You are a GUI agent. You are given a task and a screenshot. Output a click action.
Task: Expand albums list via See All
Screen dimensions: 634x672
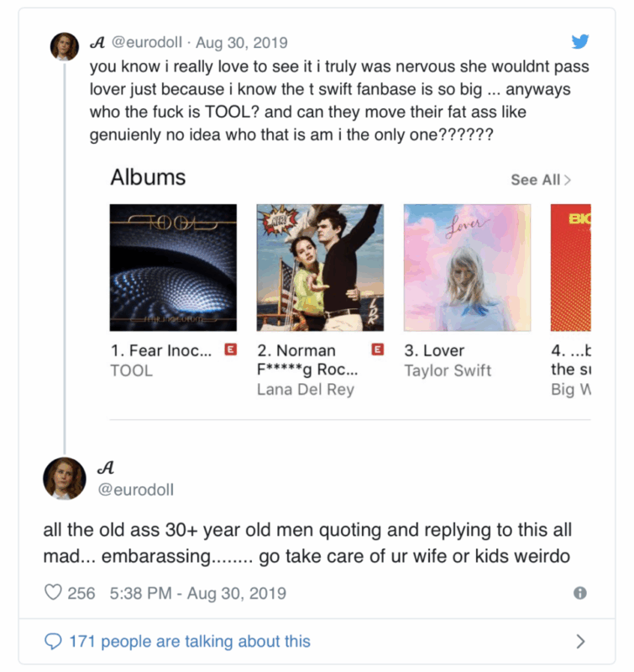point(541,180)
